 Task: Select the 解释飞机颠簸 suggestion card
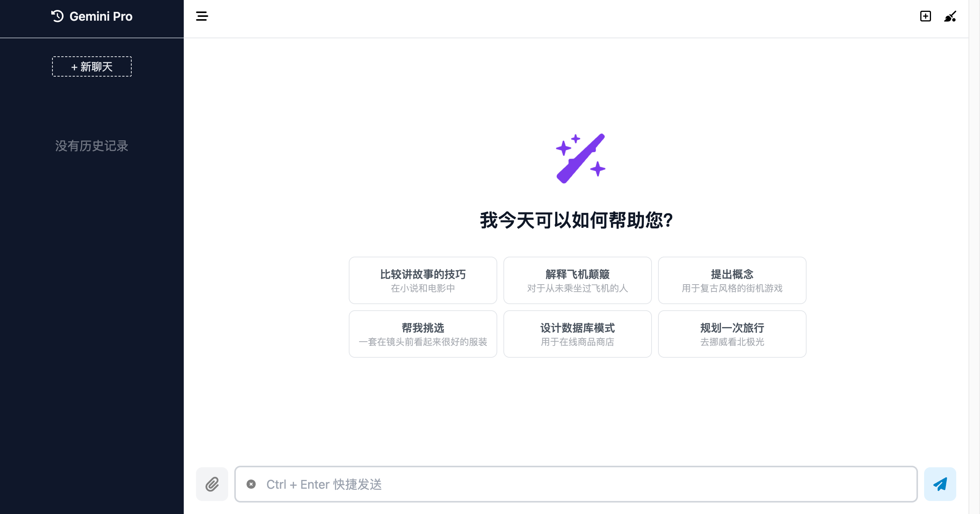click(577, 280)
